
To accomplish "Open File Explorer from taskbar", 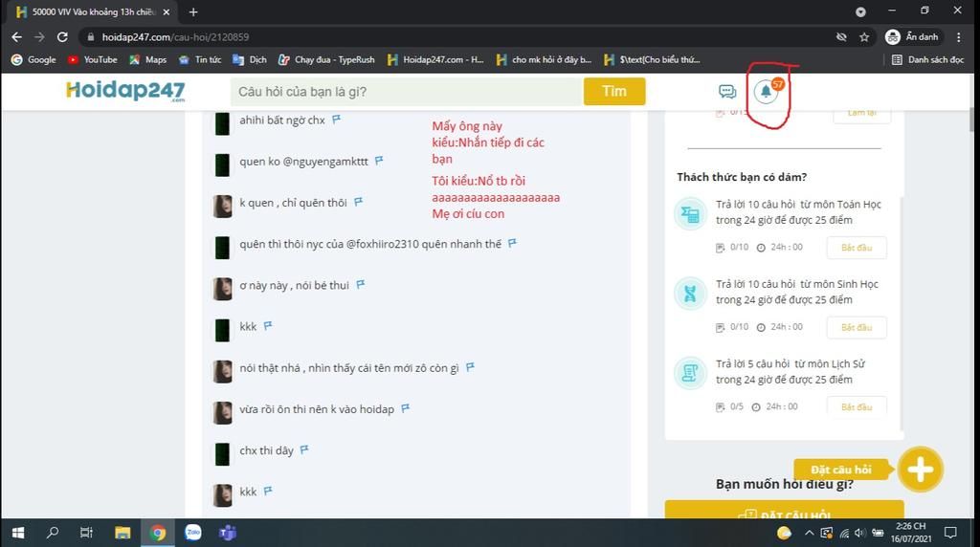I will (x=122, y=533).
